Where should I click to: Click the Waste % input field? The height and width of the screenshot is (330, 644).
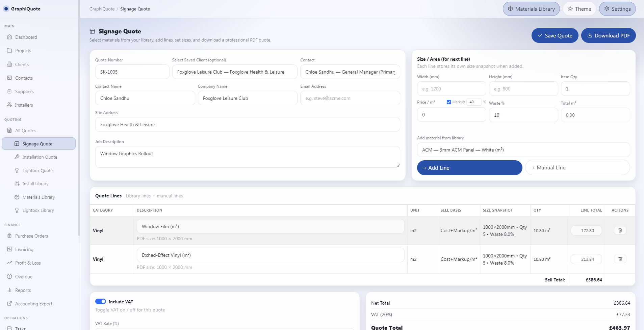pyautogui.click(x=523, y=115)
